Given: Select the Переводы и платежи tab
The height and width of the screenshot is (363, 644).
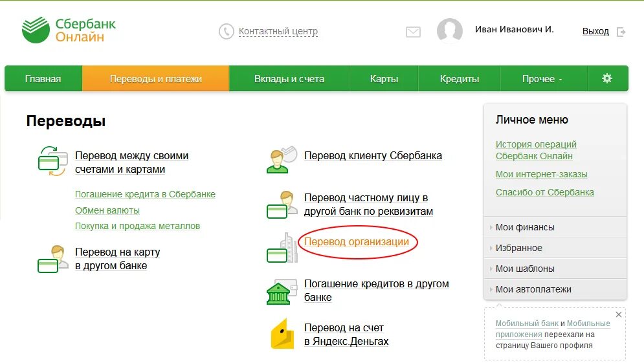Looking at the screenshot, I should [156, 78].
